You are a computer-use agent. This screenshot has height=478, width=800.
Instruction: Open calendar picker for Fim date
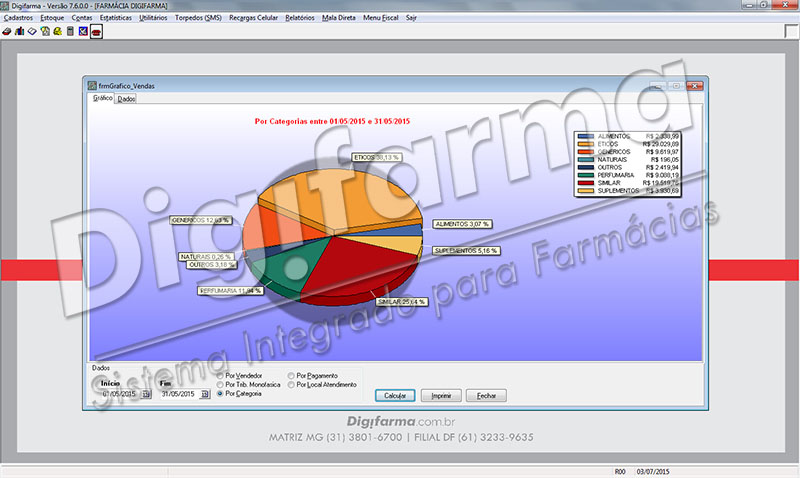pos(205,394)
